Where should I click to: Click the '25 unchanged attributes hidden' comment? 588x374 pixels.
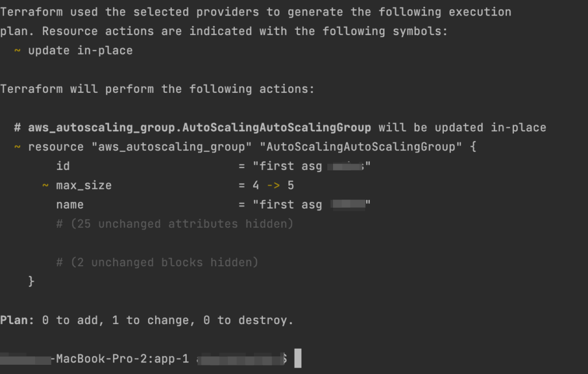[x=175, y=224]
